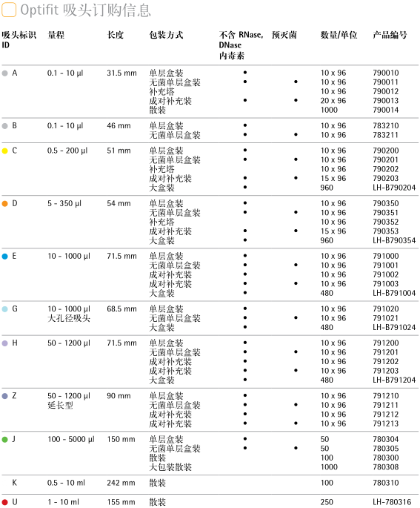Viewport: 420px width, 508px height.
Task: Click the blue dot for tip E
Action: [5, 257]
